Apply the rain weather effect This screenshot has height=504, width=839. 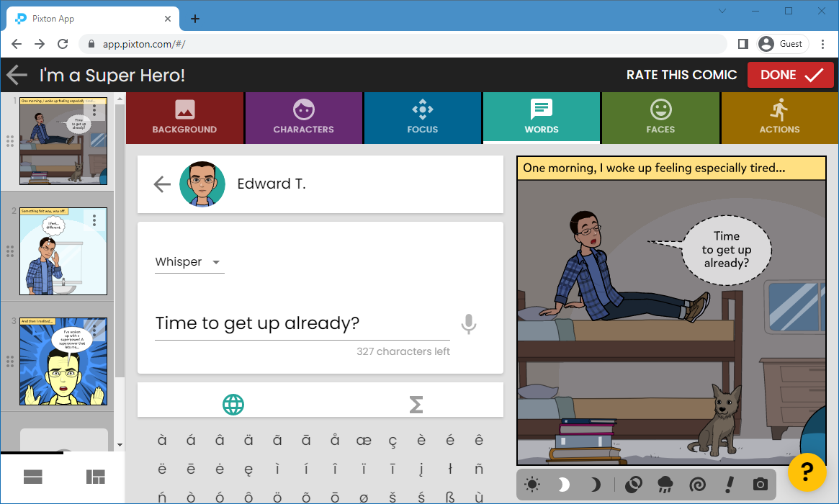(x=663, y=485)
